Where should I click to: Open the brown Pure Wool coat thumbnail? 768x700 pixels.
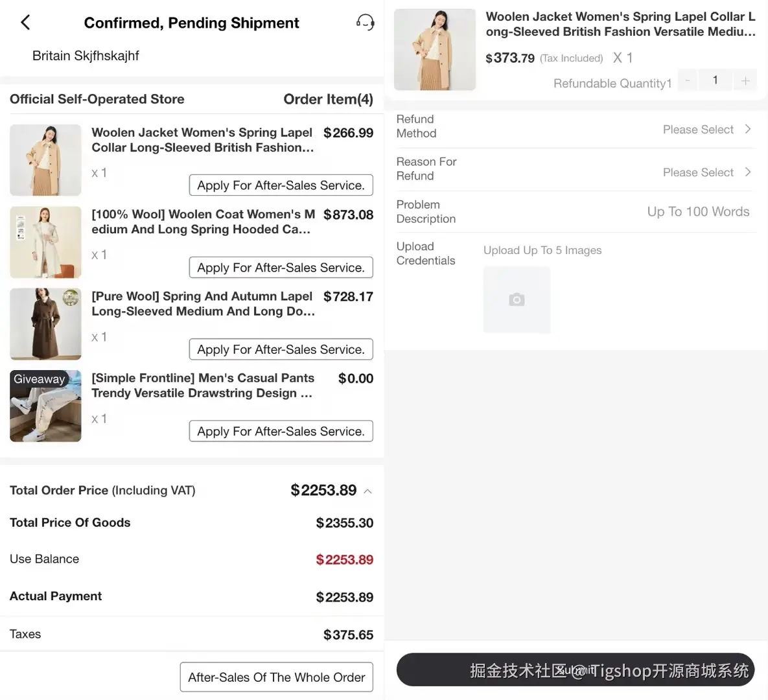pos(45,324)
